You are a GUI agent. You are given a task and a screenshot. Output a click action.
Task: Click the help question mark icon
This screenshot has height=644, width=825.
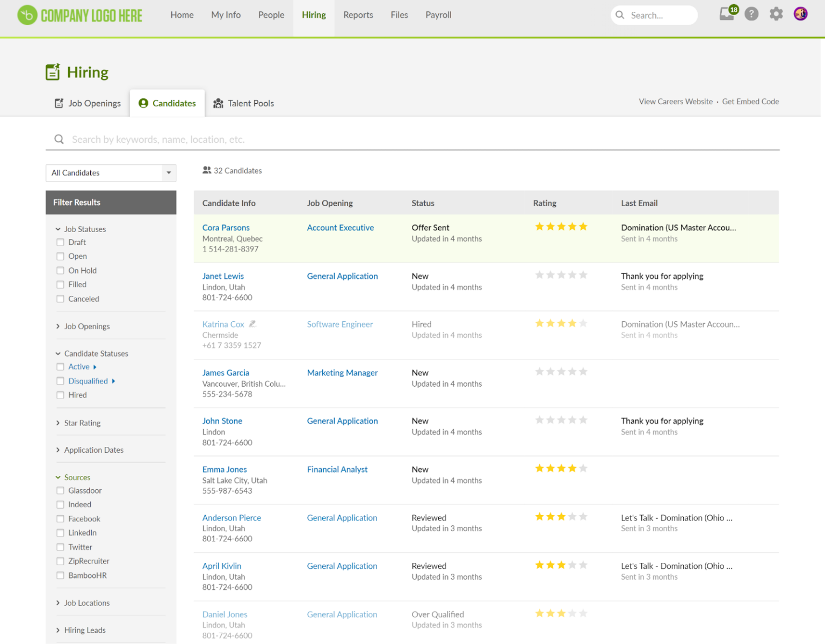coord(751,14)
